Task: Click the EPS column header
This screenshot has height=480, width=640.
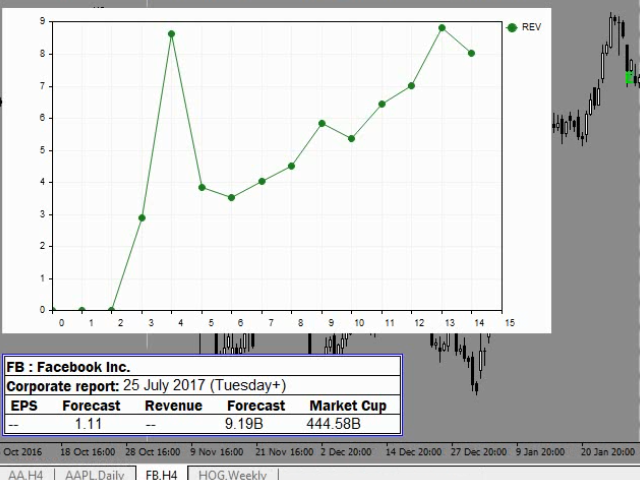Action: [x=24, y=406]
